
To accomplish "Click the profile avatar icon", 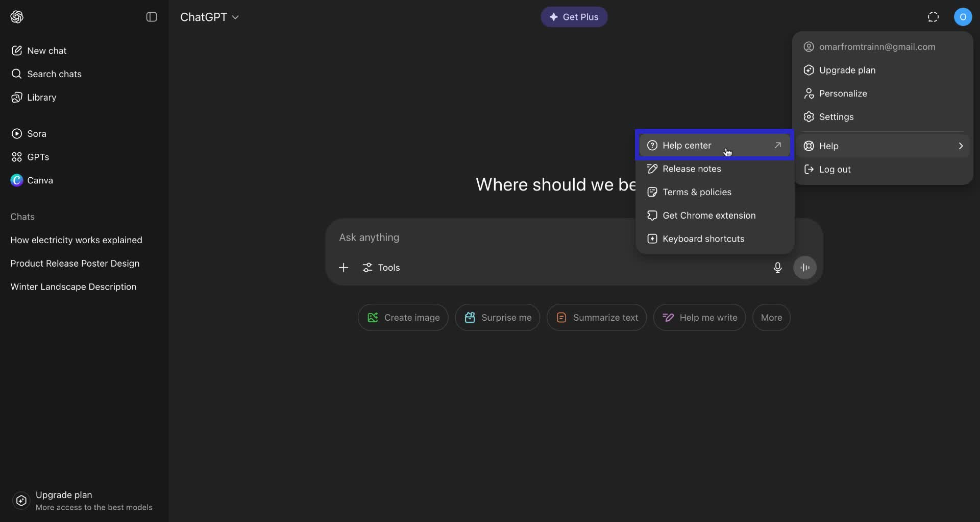I will point(963,17).
